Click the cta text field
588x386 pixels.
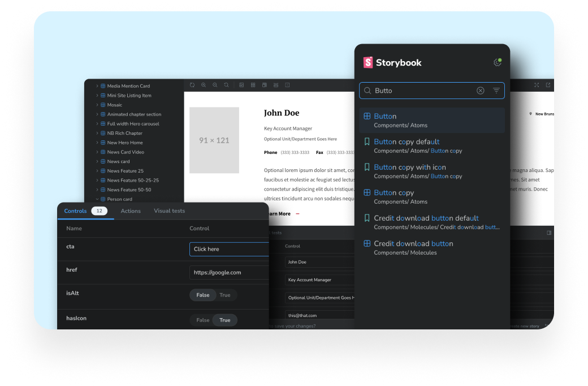point(229,249)
